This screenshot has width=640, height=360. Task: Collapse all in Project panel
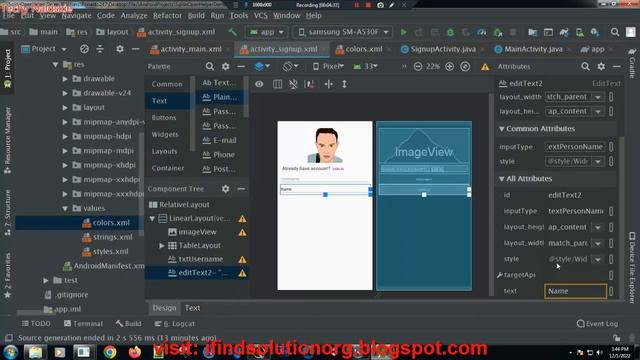pyautogui.click(x=100, y=49)
